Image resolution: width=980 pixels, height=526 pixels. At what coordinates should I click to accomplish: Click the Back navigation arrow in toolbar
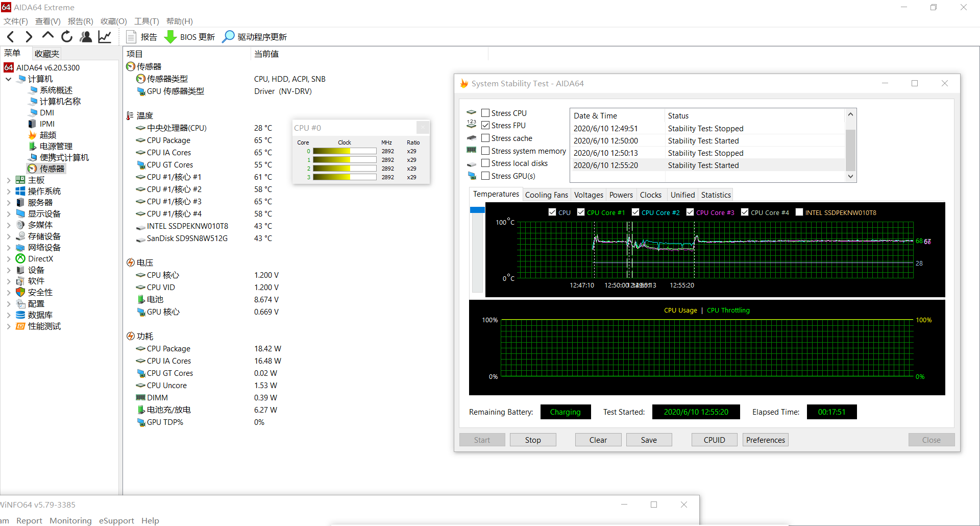pos(11,37)
